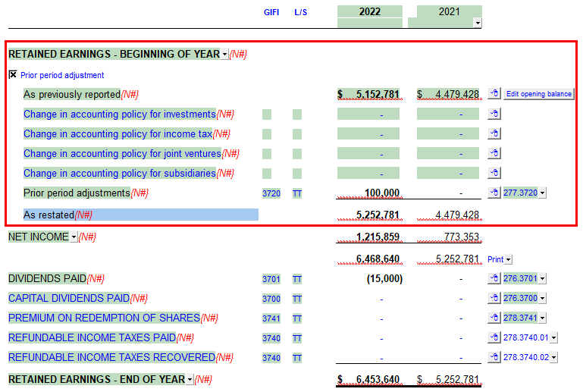Expand the Net Income dropdown arrow
The width and height of the screenshot is (583, 392).
[x=74, y=237]
